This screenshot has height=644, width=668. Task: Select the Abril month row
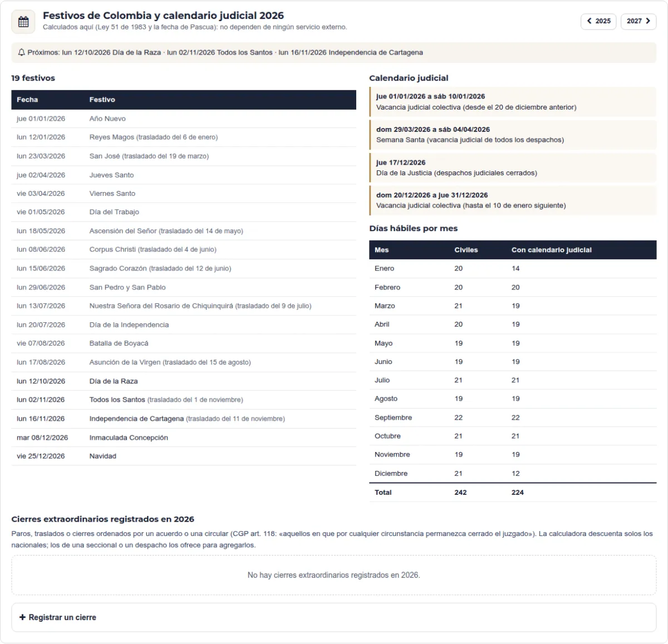(513, 325)
